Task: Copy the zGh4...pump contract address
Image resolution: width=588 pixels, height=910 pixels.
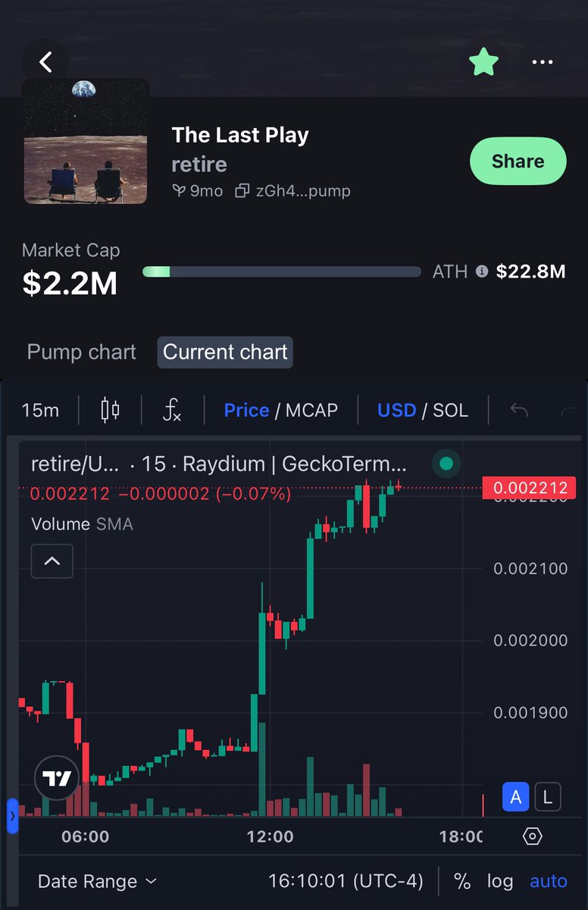Action: (x=302, y=191)
